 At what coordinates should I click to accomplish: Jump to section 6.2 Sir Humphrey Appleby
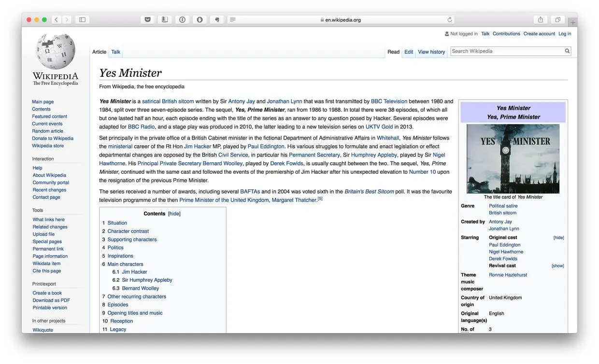[147, 280]
